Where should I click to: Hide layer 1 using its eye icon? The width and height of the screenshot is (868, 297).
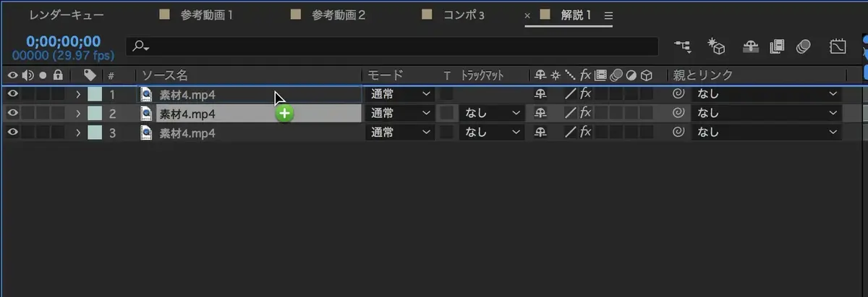click(12, 93)
